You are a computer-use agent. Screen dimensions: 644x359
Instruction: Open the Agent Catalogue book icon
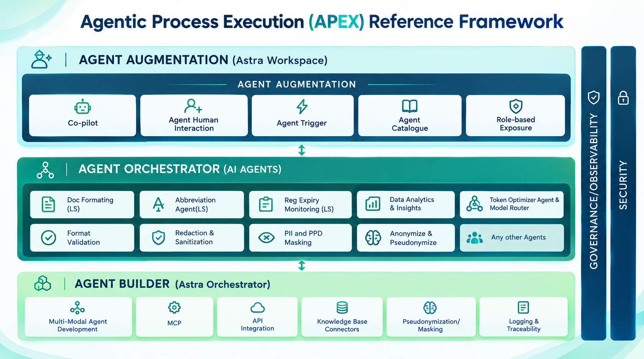pos(410,106)
